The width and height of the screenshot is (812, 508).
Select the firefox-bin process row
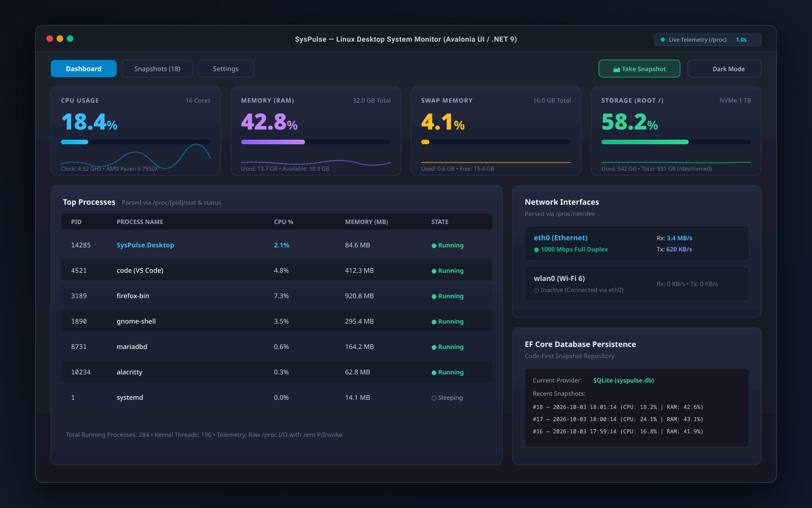coord(277,296)
